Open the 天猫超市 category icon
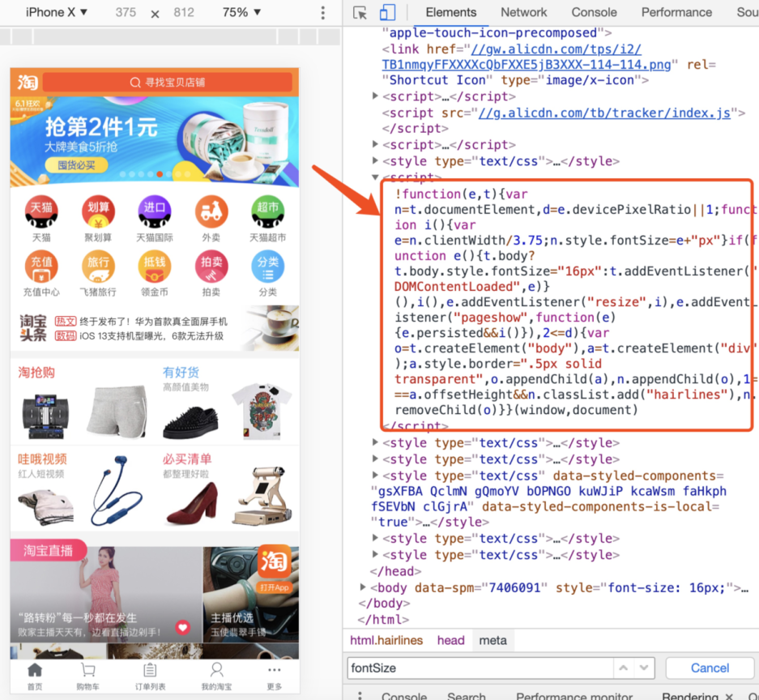Screen dimensions: 759x700 pos(267,212)
